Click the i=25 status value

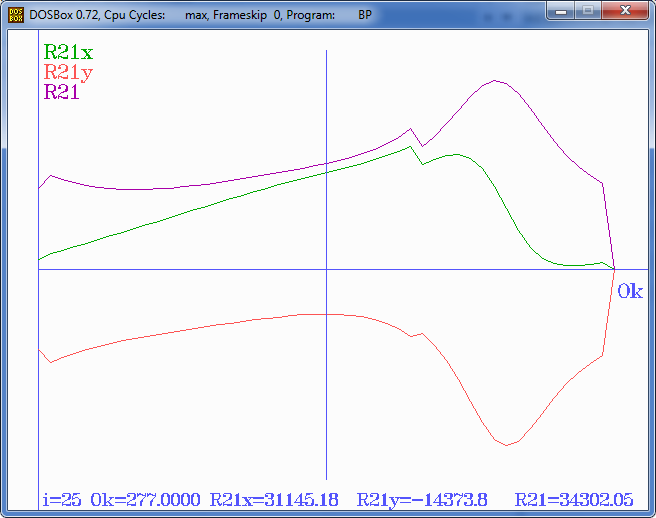62,500
